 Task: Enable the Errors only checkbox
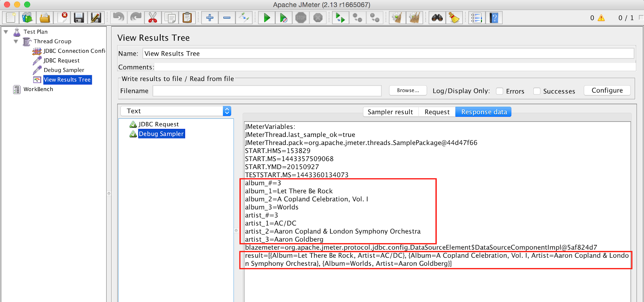[500, 91]
